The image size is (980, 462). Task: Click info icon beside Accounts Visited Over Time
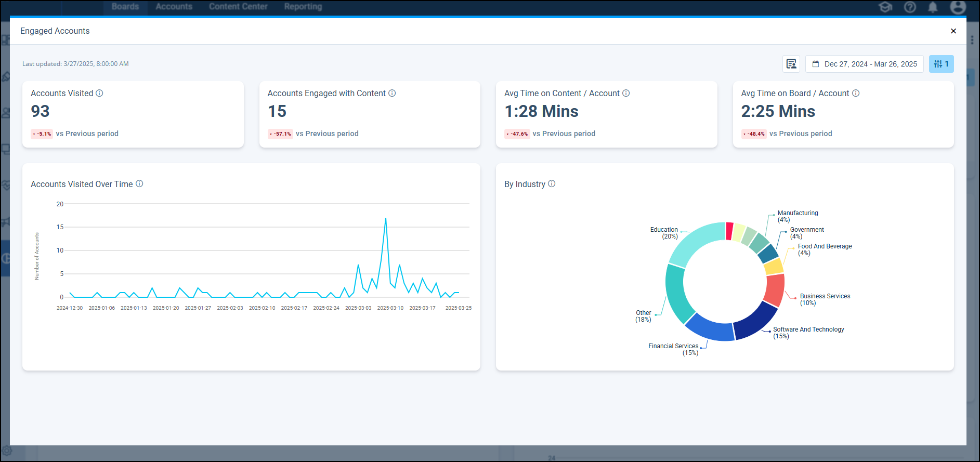139,184
